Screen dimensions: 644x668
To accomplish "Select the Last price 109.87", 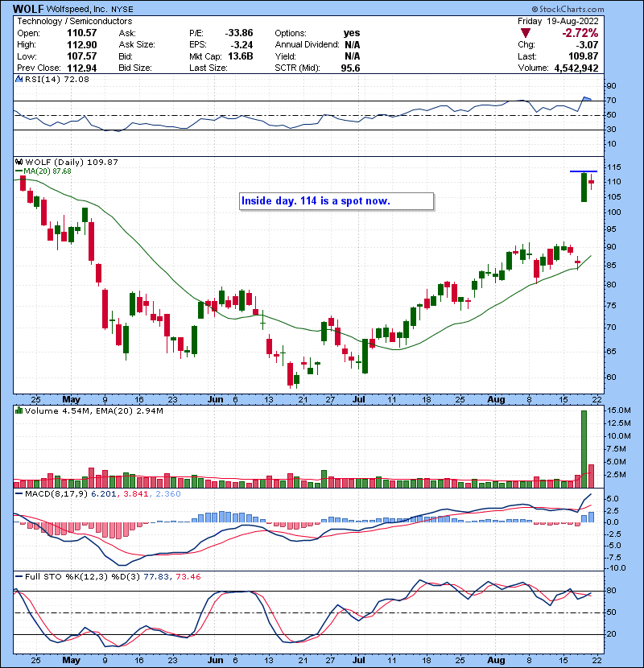I will point(584,56).
